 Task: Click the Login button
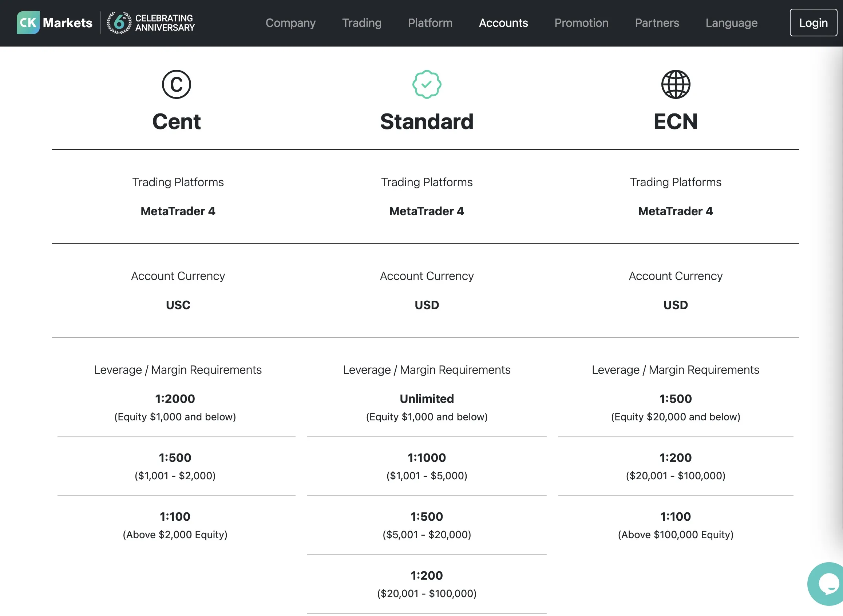pos(813,23)
